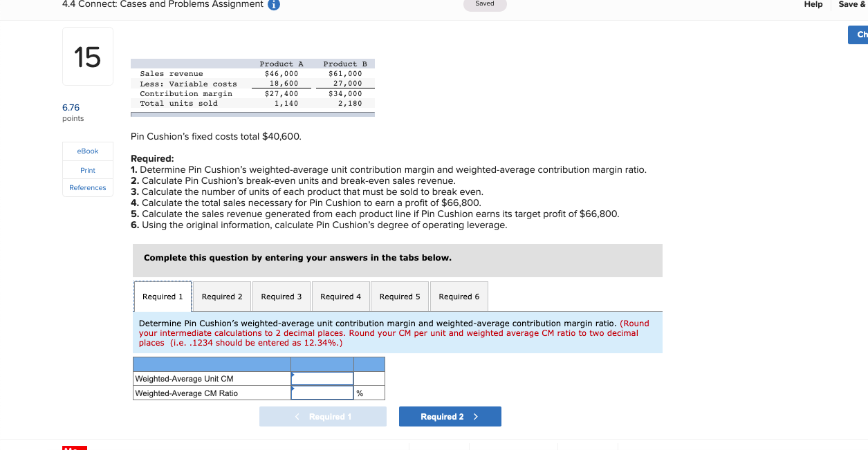The width and height of the screenshot is (868, 450).
Task: Click Product B contribution margin $34,000
Action: pos(345,93)
